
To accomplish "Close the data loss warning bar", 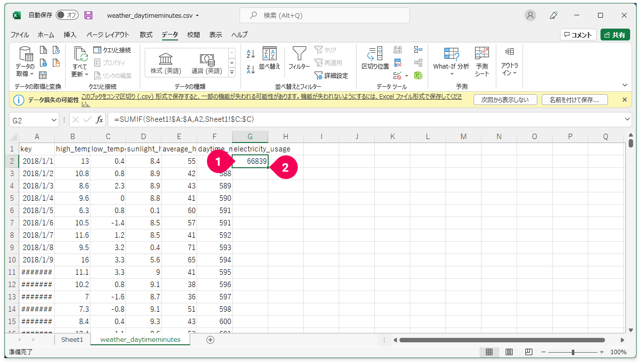I will coord(624,100).
